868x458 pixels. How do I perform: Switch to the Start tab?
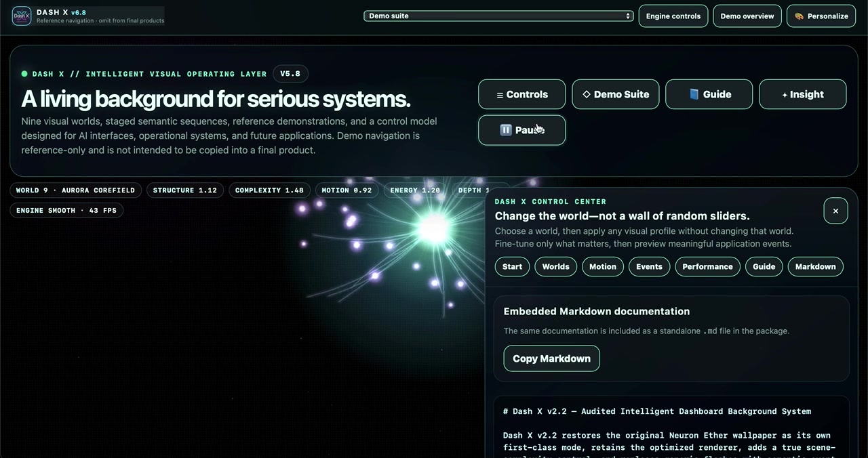512,266
